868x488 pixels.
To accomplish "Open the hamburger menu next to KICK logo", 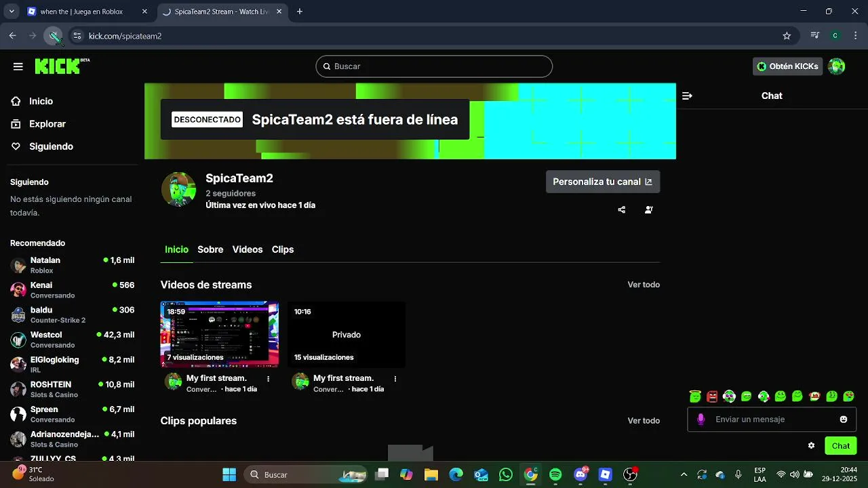I will coord(18,66).
